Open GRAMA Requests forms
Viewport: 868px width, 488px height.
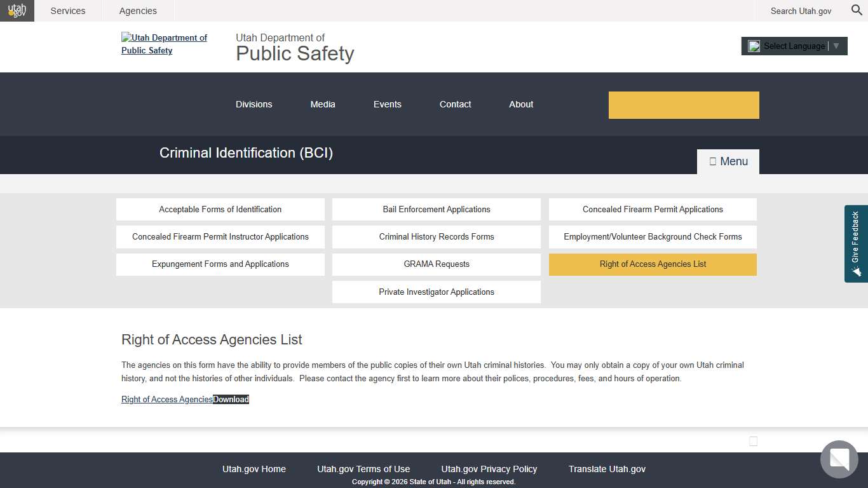coord(436,264)
